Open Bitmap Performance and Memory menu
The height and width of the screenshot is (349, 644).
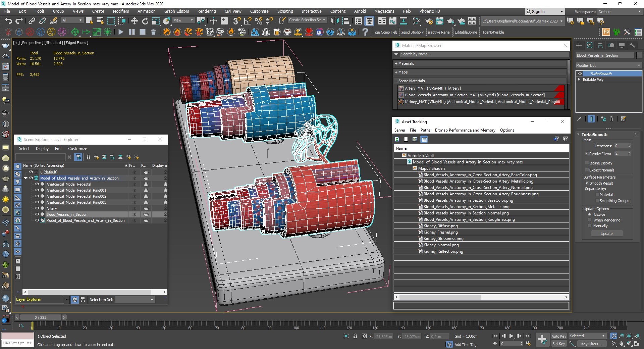click(465, 130)
